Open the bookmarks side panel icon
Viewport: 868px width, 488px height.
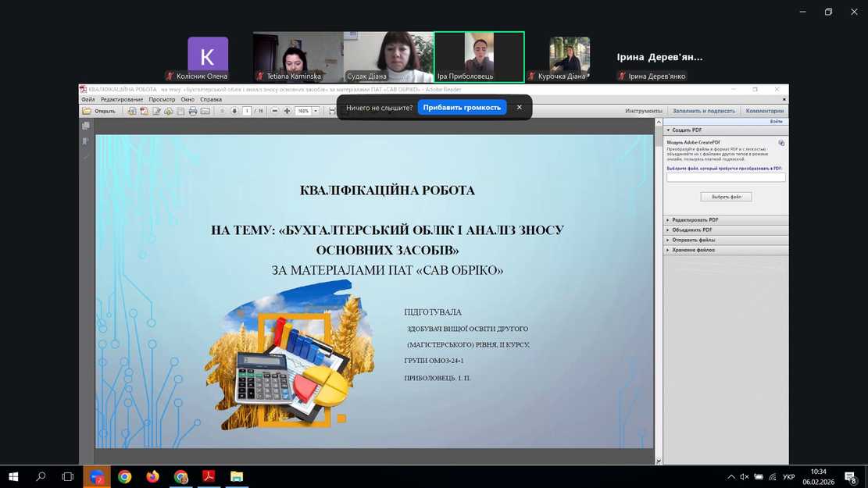(x=86, y=141)
